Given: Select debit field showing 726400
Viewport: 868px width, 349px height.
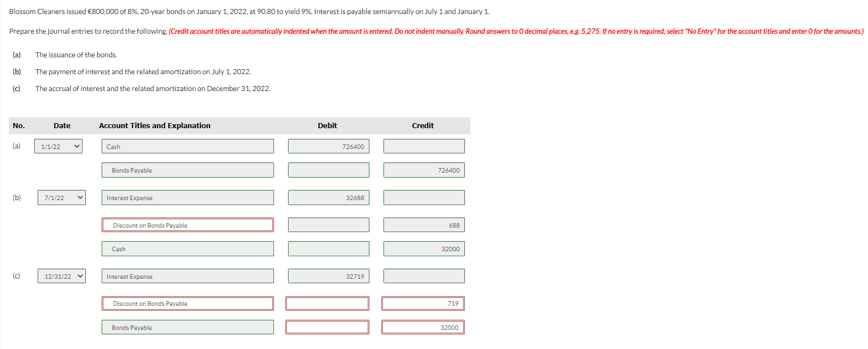Looking at the screenshot, I should (329, 146).
